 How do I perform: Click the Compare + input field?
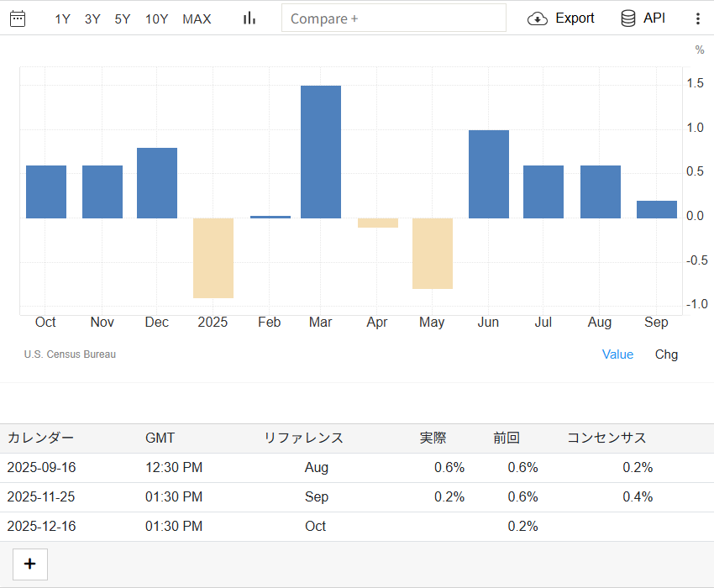(393, 18)
